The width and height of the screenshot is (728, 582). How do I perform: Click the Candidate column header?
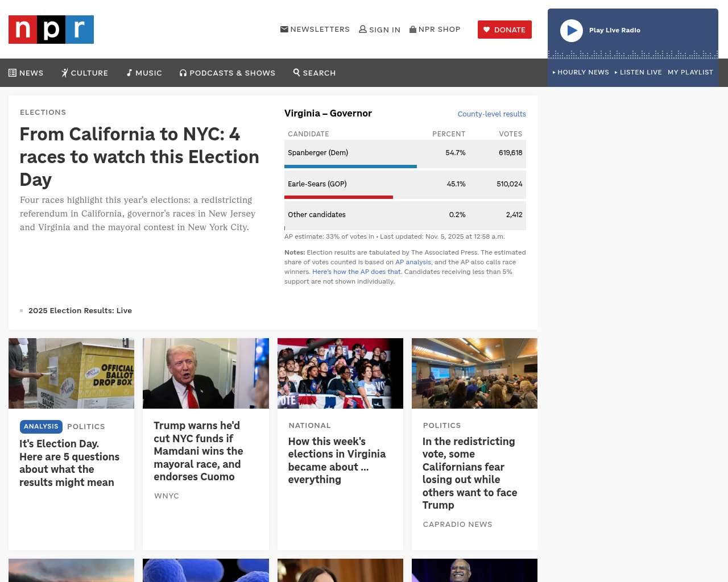click(x=308, y=134)
